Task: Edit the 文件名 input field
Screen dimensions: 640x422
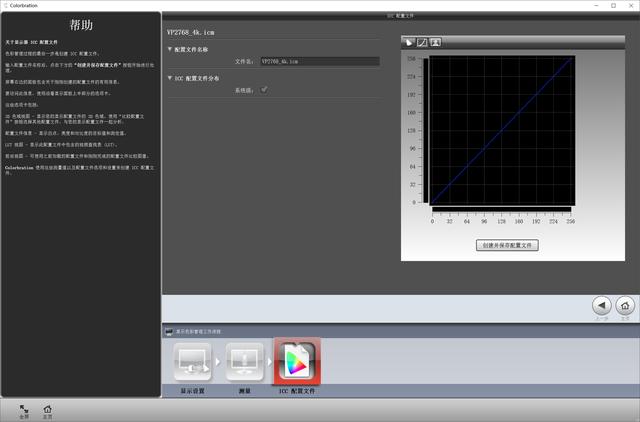Action: click(320, 61)
